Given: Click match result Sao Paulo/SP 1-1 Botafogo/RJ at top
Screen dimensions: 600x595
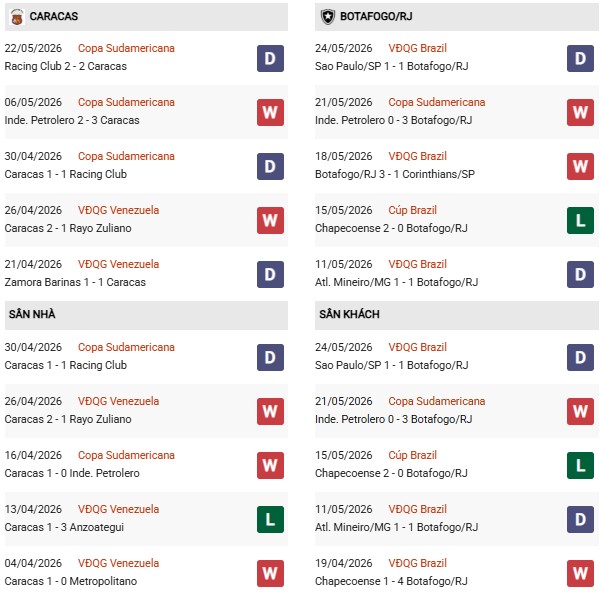Looking at the screenshot, I should (x=391, y=66).
